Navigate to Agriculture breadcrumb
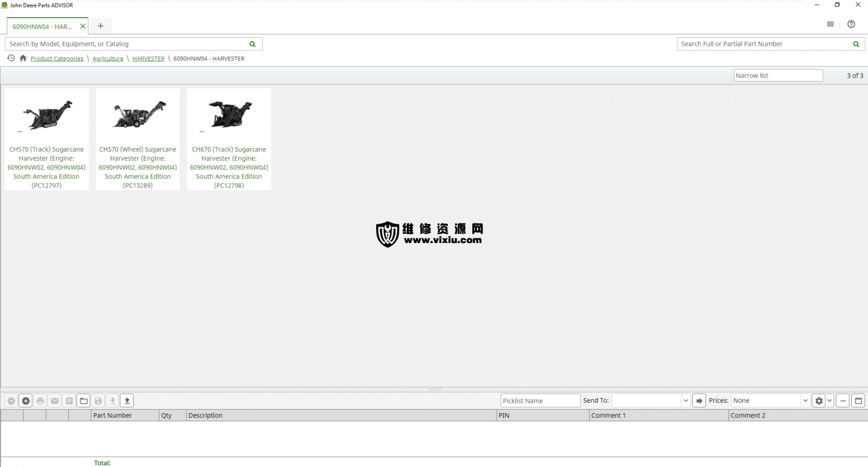Screen dimensions: 868x467 coord(108,58)
